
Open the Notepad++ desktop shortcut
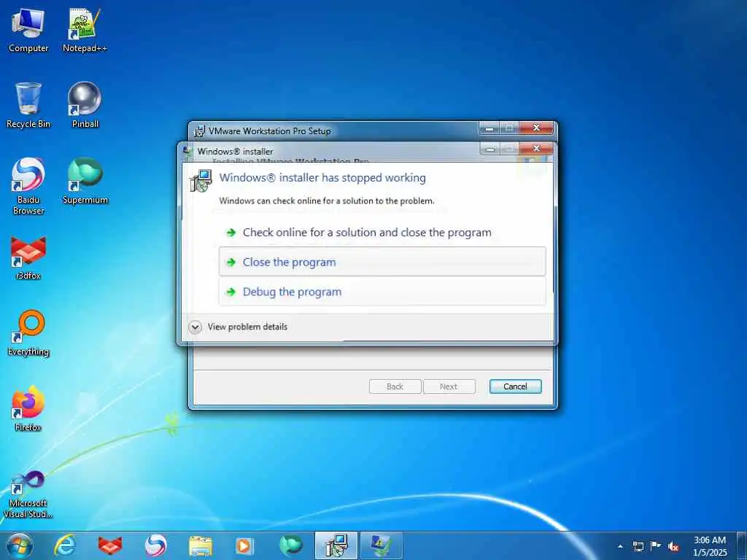(x=85, y=30)
